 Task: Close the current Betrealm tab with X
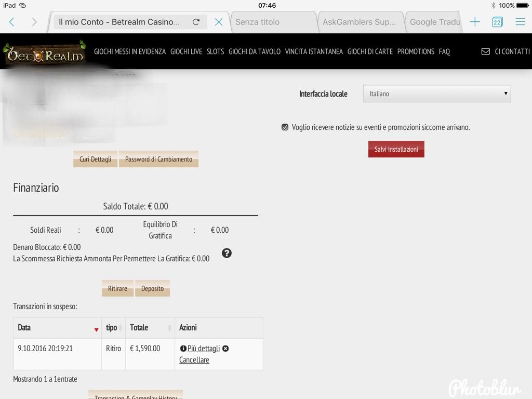(219, 22)
